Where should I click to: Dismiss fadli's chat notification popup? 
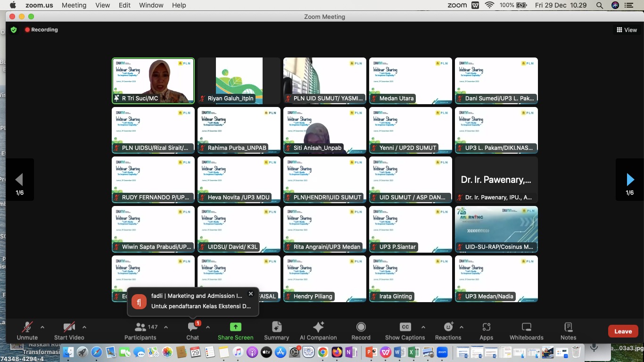[x=250, y=294]
